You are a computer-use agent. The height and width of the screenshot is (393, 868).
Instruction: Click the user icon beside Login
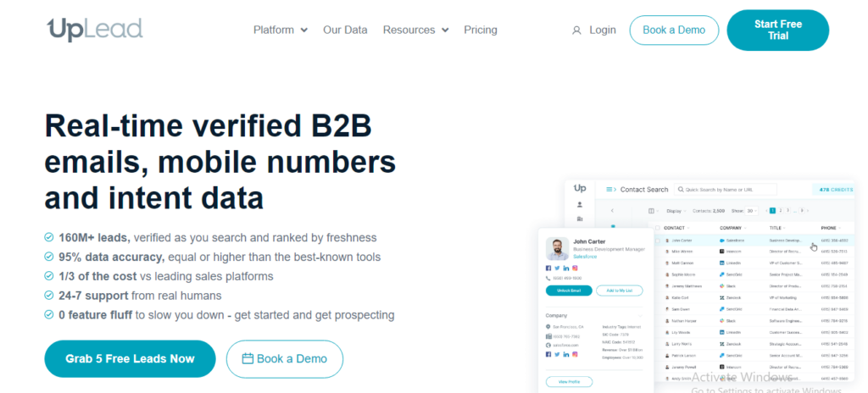(x=576, y=30)
